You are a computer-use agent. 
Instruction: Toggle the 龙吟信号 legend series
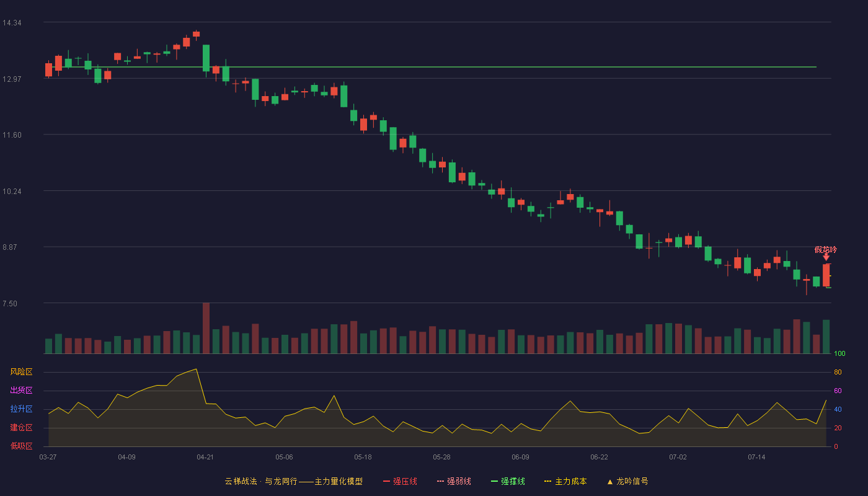tap(627, 481)
